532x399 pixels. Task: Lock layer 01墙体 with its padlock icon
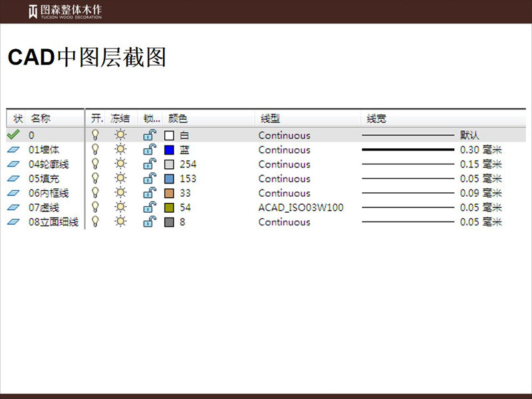coord(150,150)
